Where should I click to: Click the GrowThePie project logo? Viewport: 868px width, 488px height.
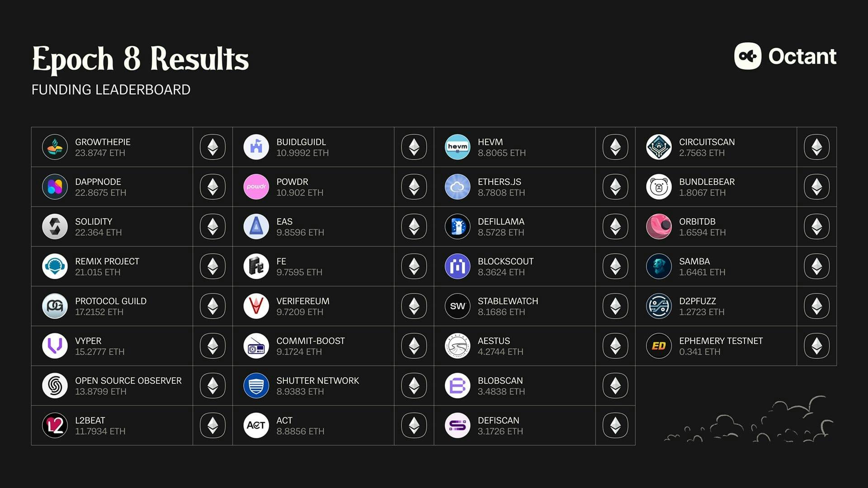click(x=55, y=147)
